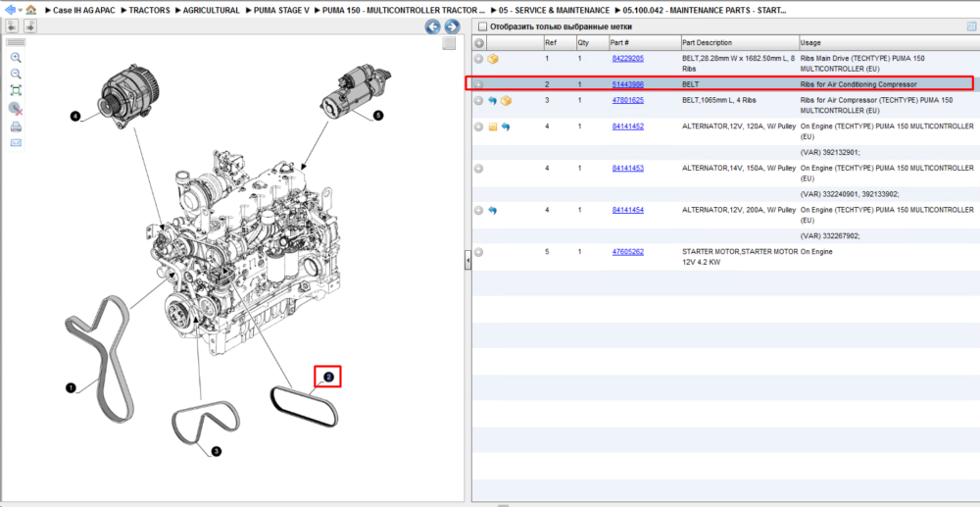
Task: Open the note icon on the 84141452 row
Action: pyautogui.click(x=493, y=127)
